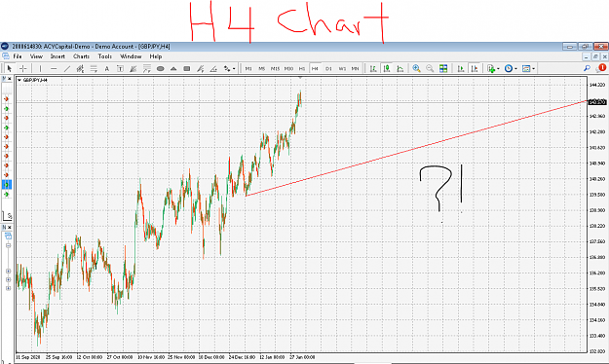Viewport: 609px width, 364px height.
Task: Select the trendline drawing tool
Action: click(67, 69)
